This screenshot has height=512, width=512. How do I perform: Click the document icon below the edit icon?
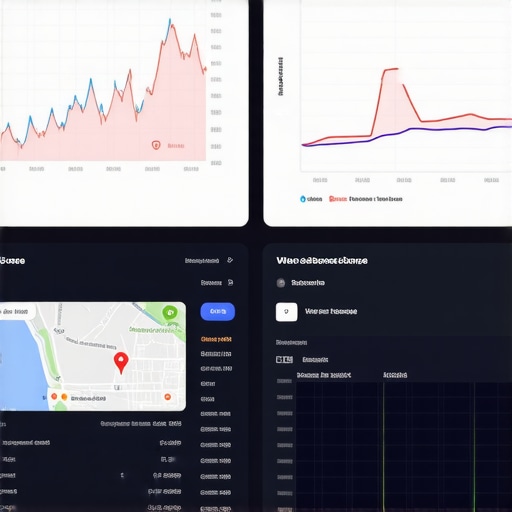230,282
